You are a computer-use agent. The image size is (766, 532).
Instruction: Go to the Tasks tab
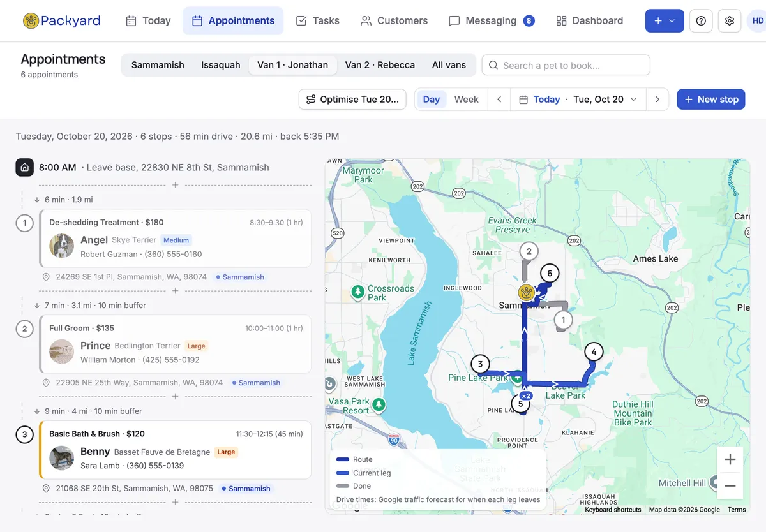point(317,21)
